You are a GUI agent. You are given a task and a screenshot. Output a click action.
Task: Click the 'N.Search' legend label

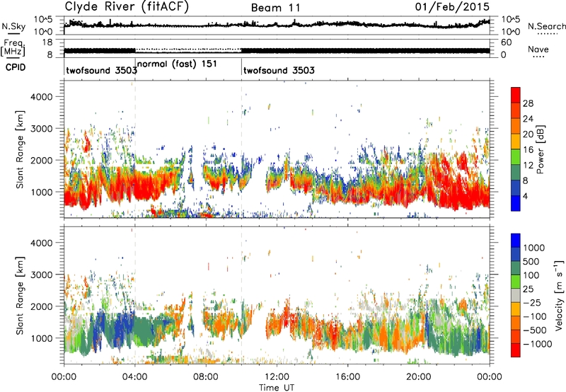click(x=547, y=26)
